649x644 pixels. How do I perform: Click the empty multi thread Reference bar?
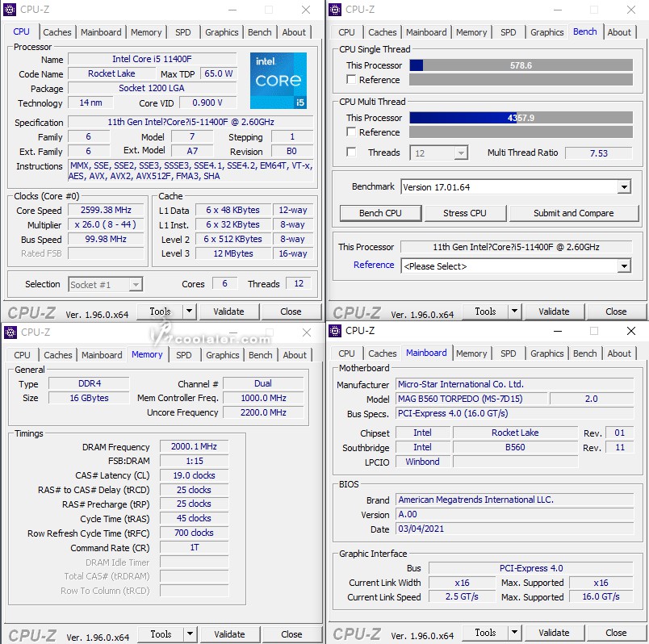pyautogui.click(x=521, y=132)
